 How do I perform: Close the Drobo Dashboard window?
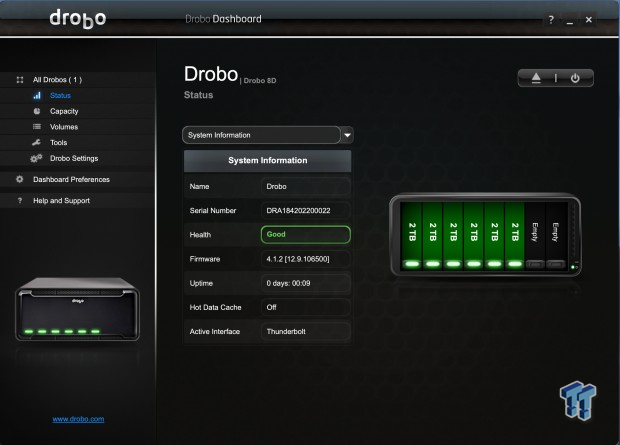[x=589, y=19]
